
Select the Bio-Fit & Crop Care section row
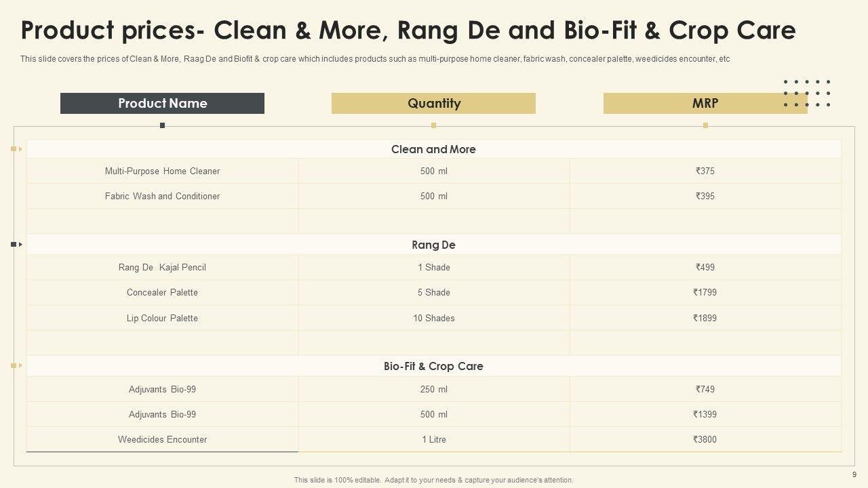(x=433, y=366)
